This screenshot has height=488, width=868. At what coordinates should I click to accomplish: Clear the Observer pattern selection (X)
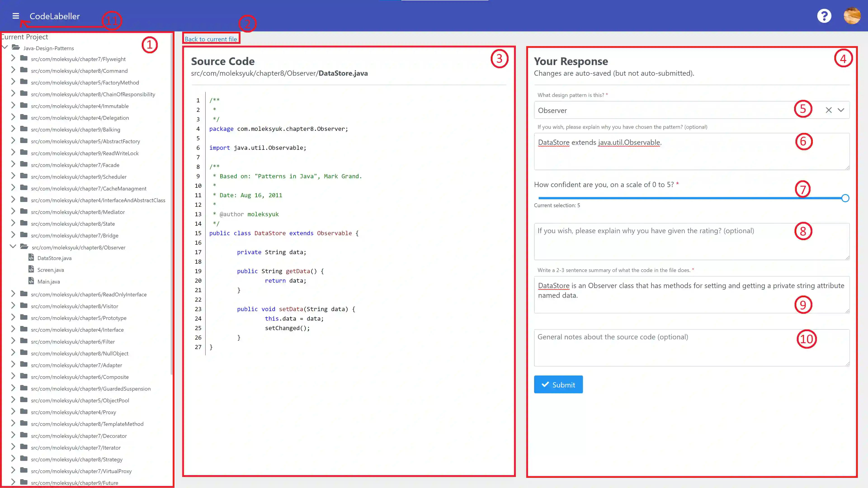[x=829, y=110]
